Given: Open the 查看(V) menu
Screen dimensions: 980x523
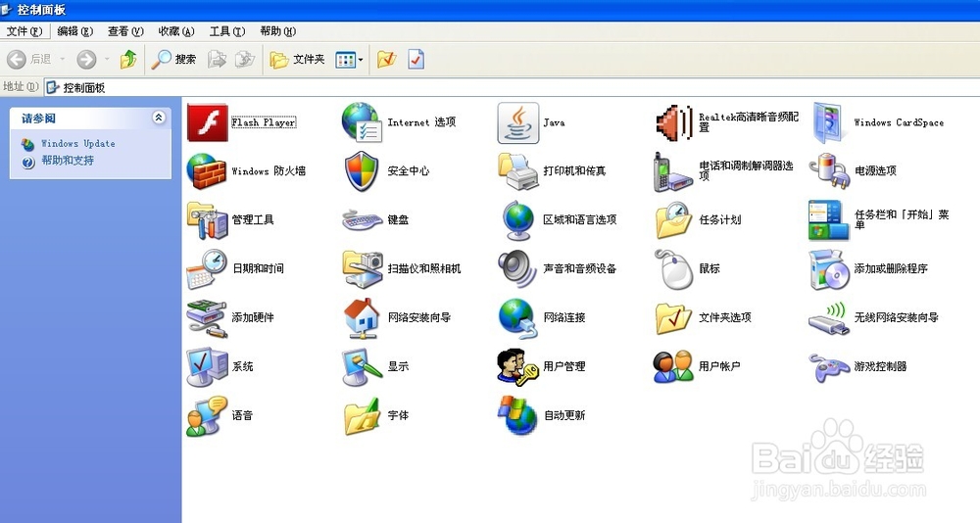Looking at the screenshot, I should point(125,31).
